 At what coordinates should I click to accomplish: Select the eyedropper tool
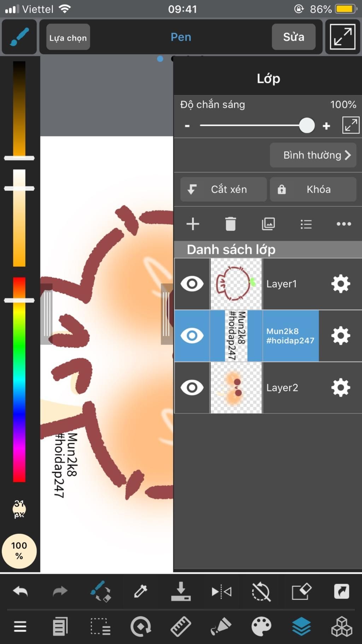(x=141, y=591)
